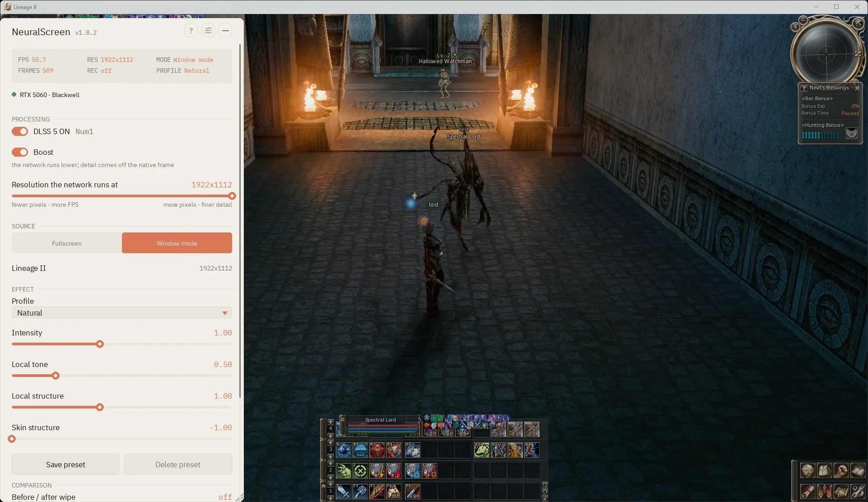Screen dimensions: 868x502
Task: Open the quest scroll icon
Action: (808, 491)
